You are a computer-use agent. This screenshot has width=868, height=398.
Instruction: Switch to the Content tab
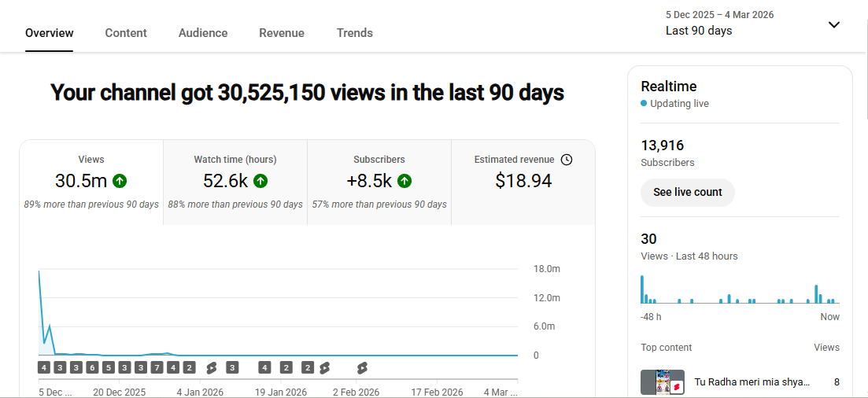tap(126, 33)
